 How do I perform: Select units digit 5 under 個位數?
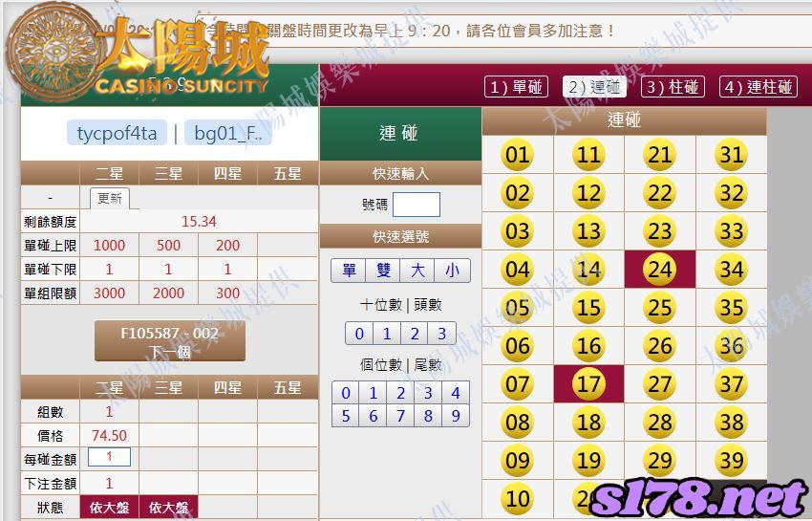pos(346,416)
